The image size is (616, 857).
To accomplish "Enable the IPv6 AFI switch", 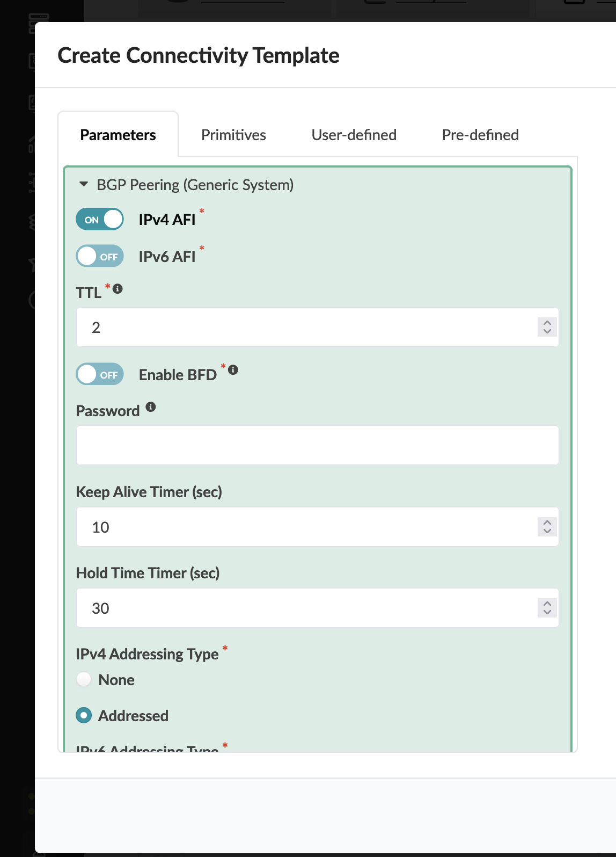I will coord(100,256).
